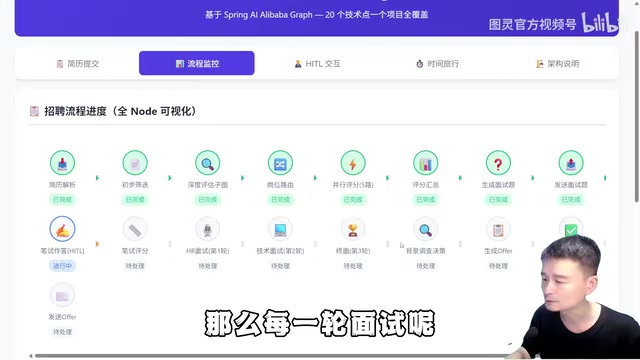Click the 已完成 badge under 初步筛选

coord(135,200)
